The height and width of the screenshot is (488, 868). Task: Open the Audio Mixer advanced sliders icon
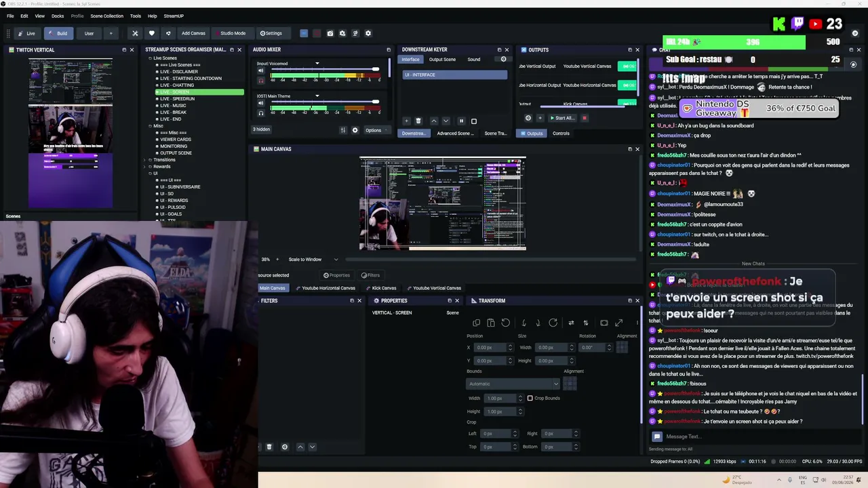click(343, 130)
